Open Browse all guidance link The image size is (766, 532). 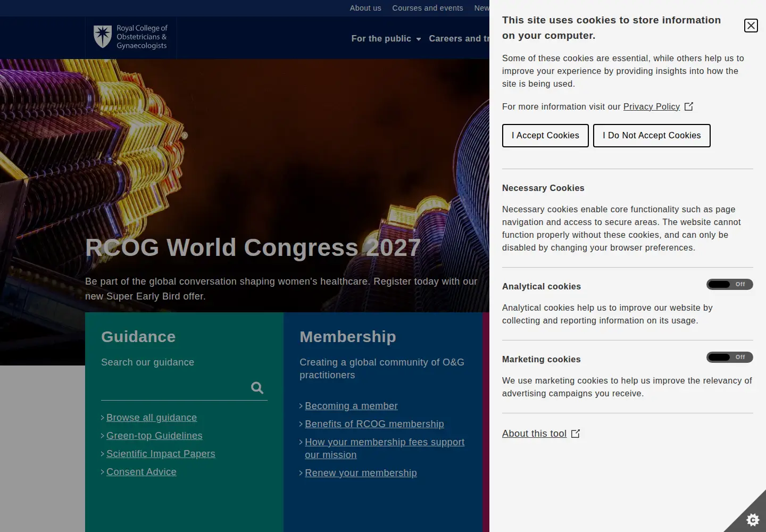152,418
